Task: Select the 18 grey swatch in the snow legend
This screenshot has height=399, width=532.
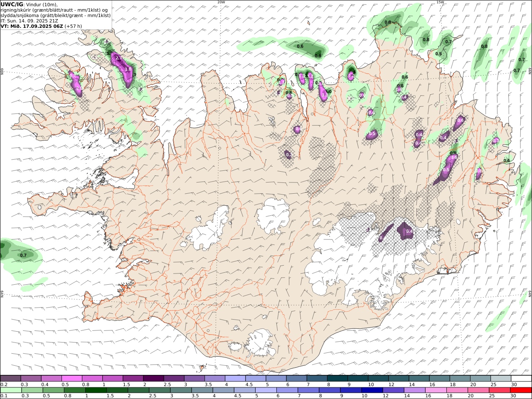Action: 459,378
